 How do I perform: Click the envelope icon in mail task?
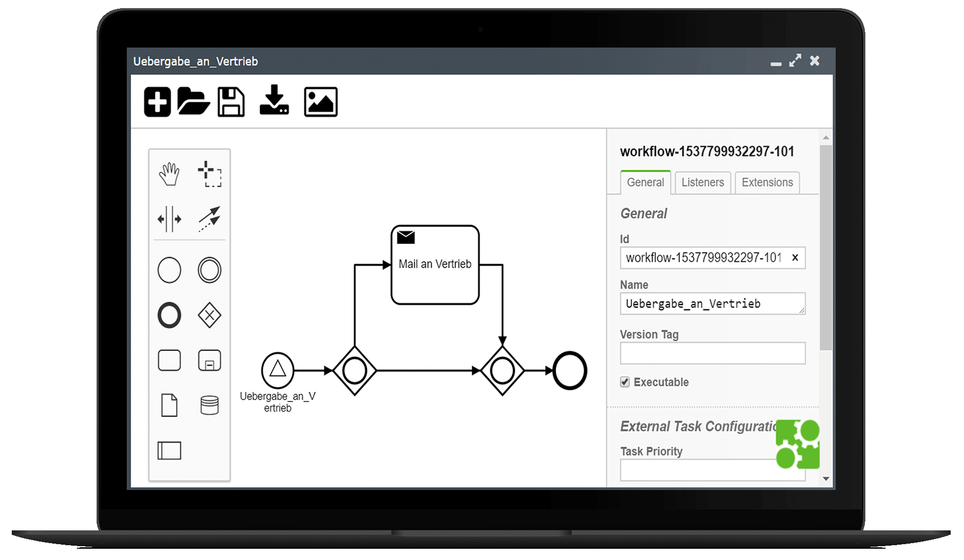[406, 238]
